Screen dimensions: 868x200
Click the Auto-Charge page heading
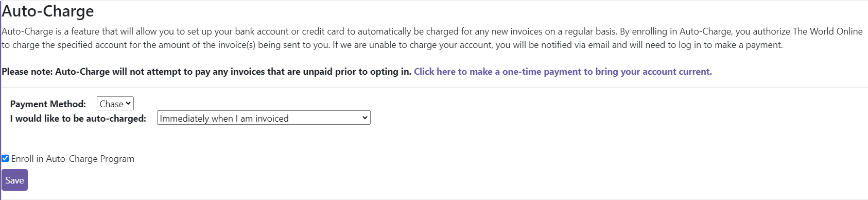[x=48, y=11]
